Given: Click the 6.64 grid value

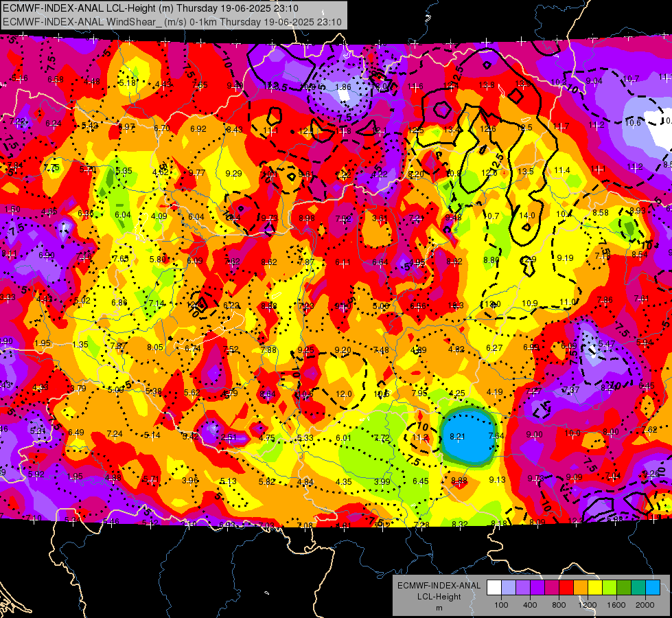Looking at the screenshot, I should pyautogui.click(x=380, y=262).
